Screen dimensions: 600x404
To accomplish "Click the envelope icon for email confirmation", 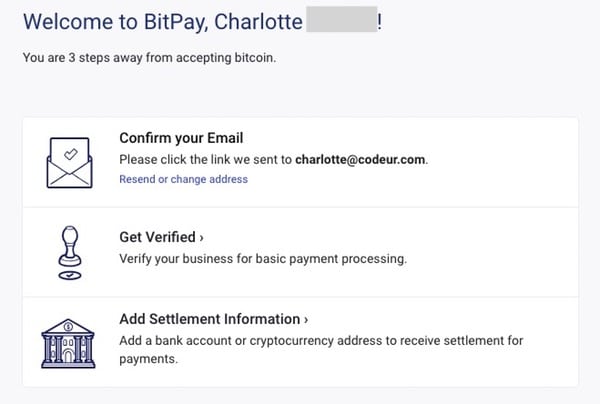I will click(71, 163).
